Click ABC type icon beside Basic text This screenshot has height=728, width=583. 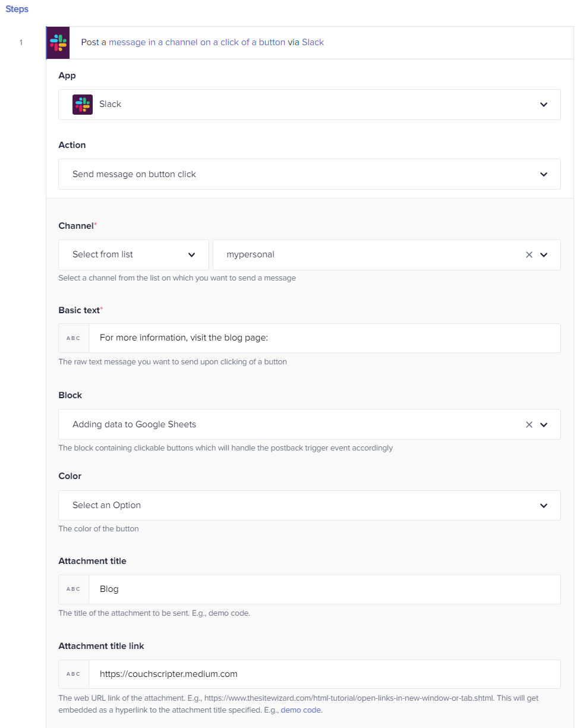click(74, 338)
